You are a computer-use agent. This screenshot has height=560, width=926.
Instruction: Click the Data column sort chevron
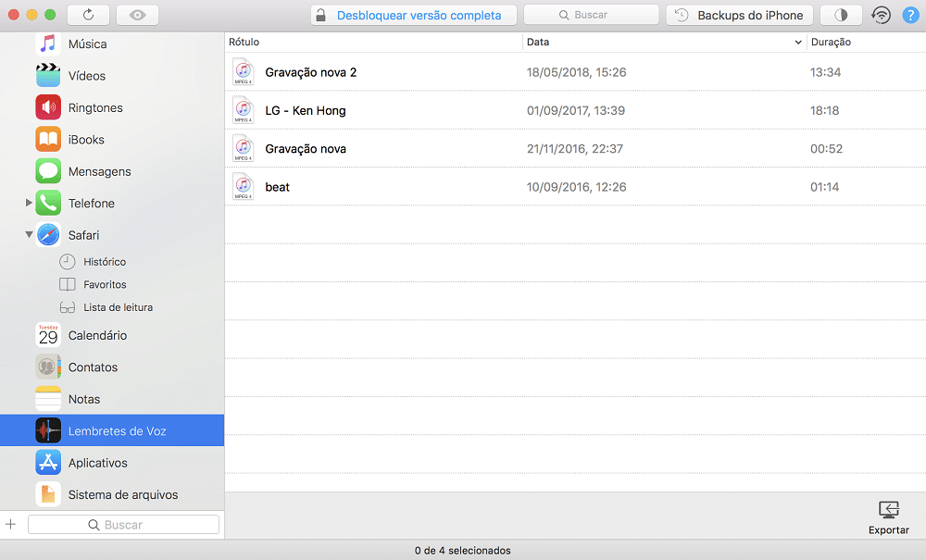pyautogui.click(x=798, y=42)
